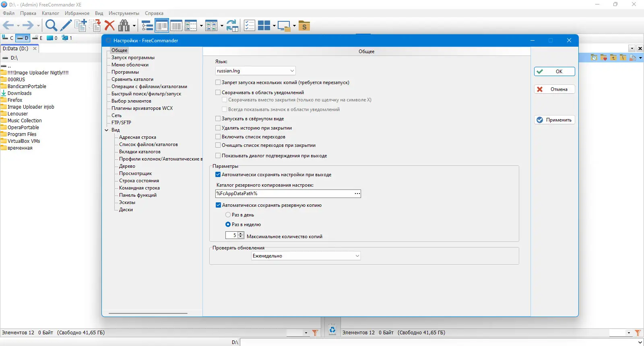Browse for backup folder with '...' button

point(357,194)
